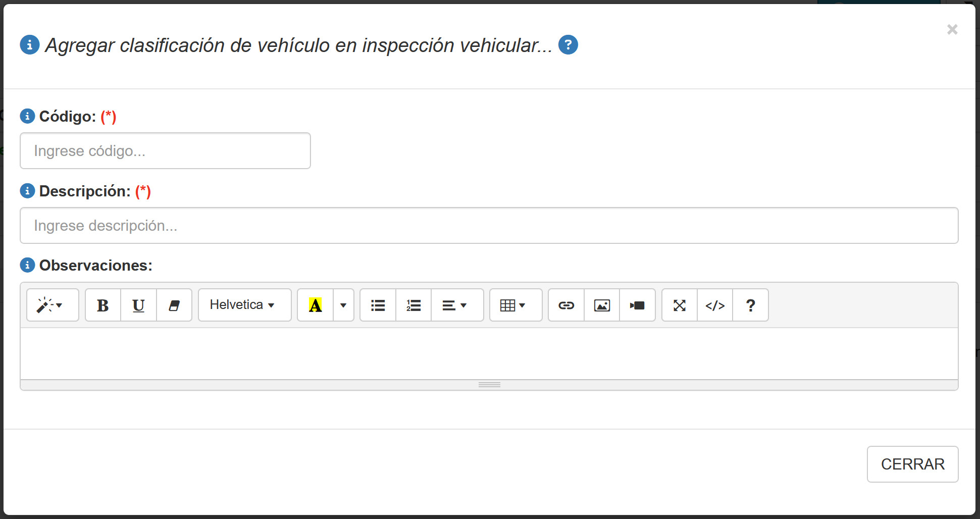Insert a video into the editor
The height and width of the screenshot is (519, 980).
pos(637,305)
